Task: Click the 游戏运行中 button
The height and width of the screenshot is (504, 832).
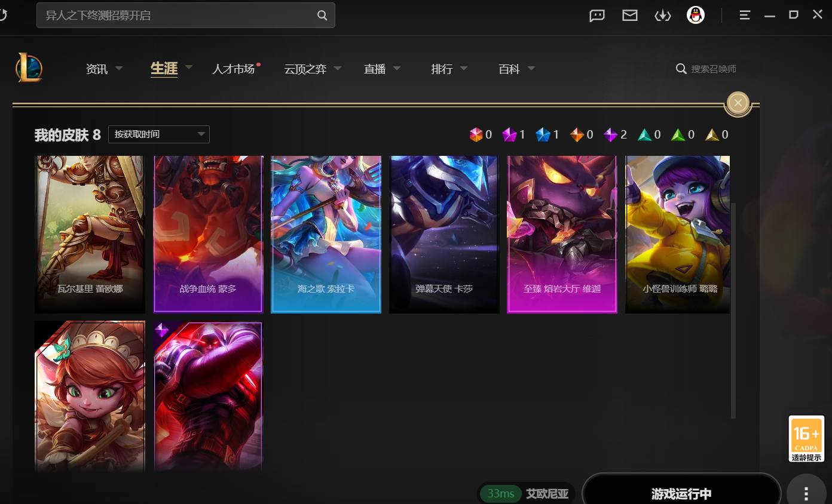Action: (681, 494)
